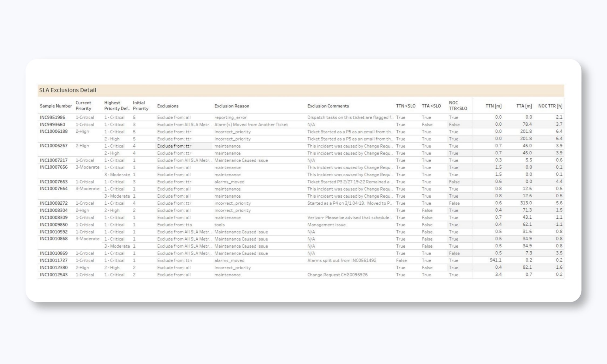This screenshot has width=607, height=364.
Task: Click the Management issue. comment cell
Action: tap(327, 225)
